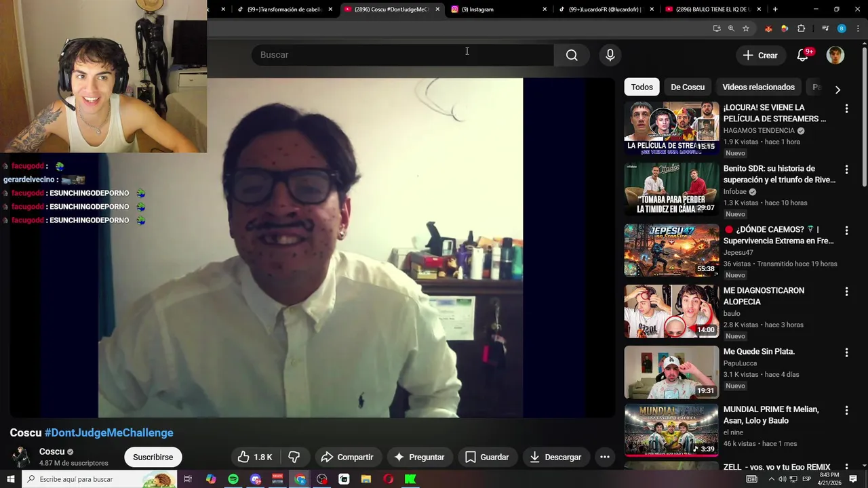This screenshot has height=488, width=868.
Task: Open the fox extension icon
Action: 768,28
